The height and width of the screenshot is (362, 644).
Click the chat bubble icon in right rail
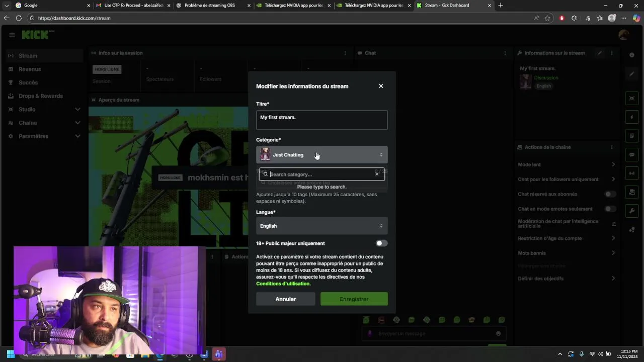(632, 154)
